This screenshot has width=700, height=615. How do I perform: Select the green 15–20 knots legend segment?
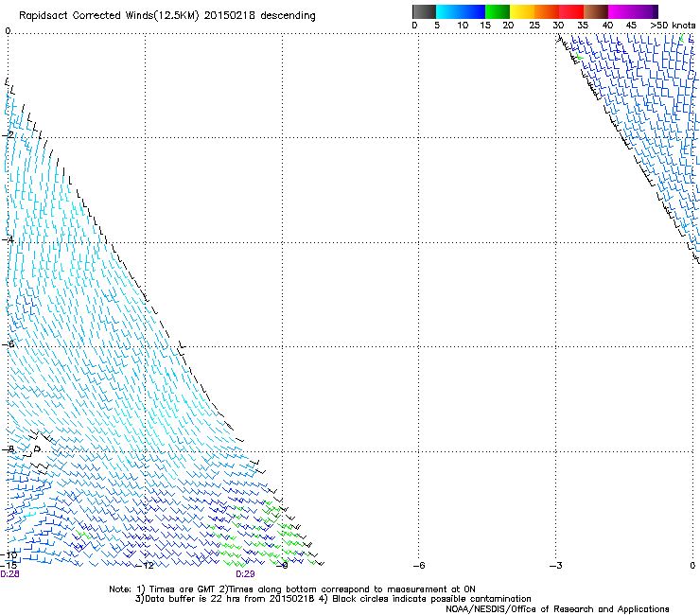click(x=498, y=11)
